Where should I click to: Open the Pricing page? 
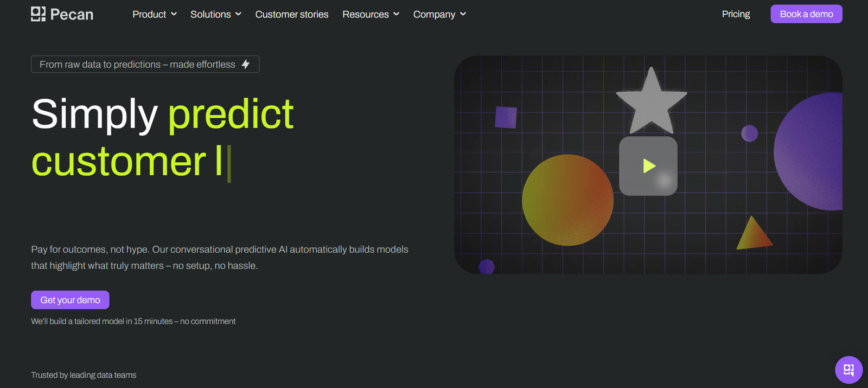(736, 14)
